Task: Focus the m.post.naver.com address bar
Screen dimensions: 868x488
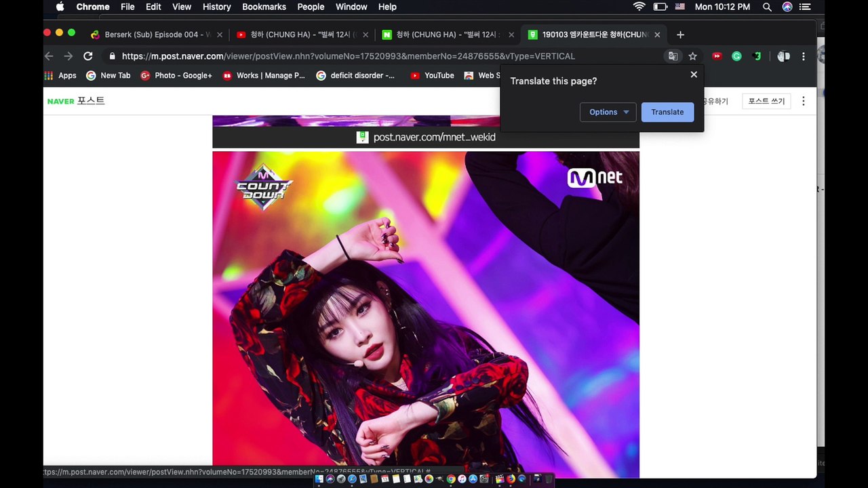Action: point(348,56)
